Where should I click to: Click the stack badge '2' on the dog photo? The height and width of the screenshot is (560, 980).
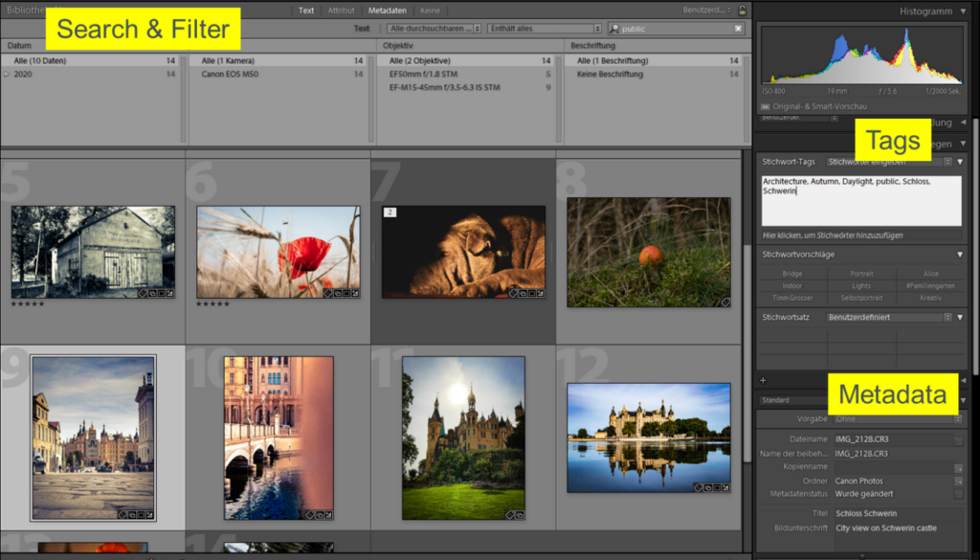point(390,213)
